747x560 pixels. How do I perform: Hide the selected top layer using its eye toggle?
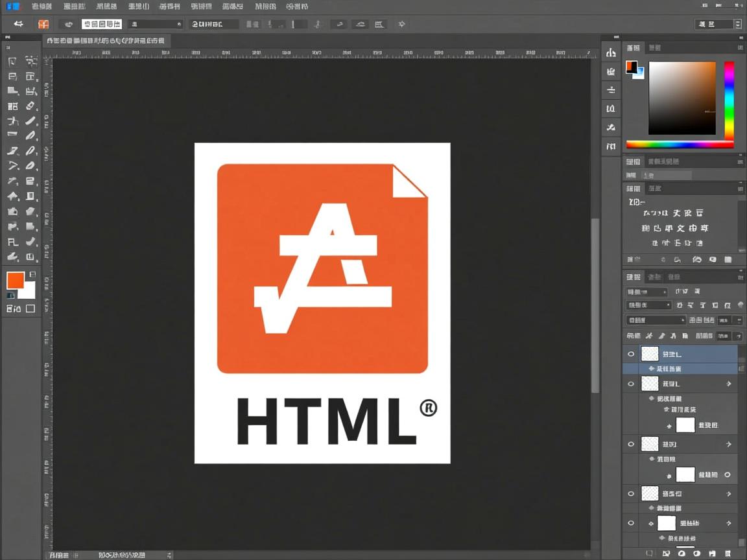tap(631, 353)
